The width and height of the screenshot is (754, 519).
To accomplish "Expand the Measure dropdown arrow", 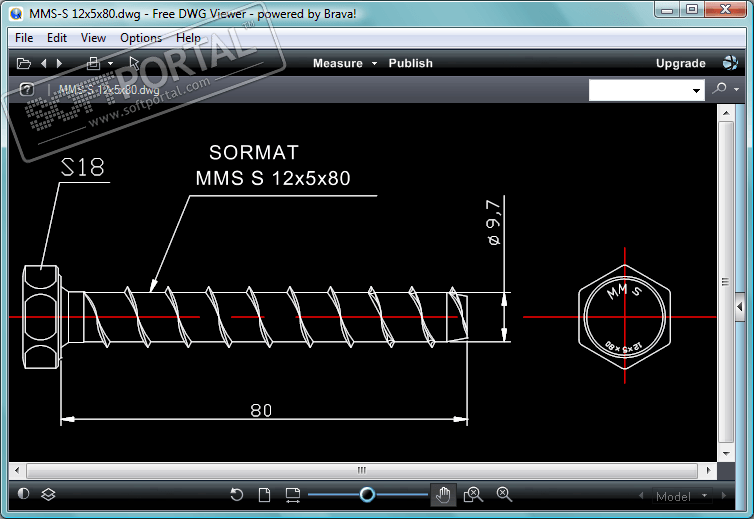I will click(375, 63).
